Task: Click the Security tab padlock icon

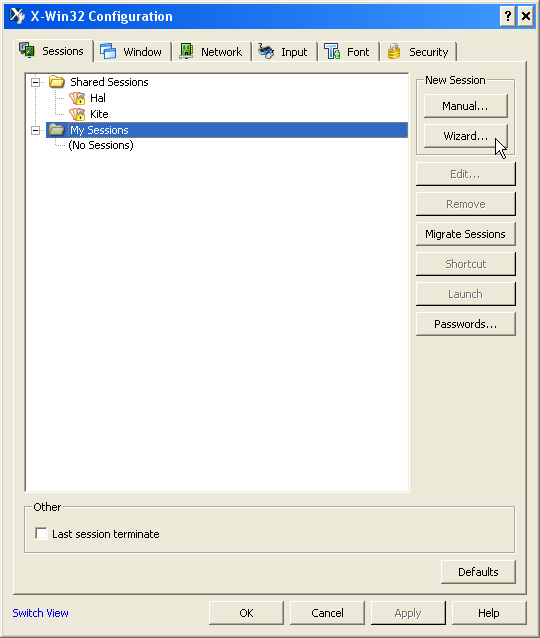Action: coord(394,52)
